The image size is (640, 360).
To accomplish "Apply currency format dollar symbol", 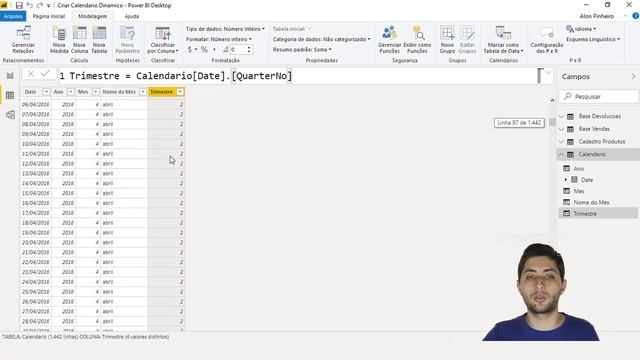I will coord(191,49).
